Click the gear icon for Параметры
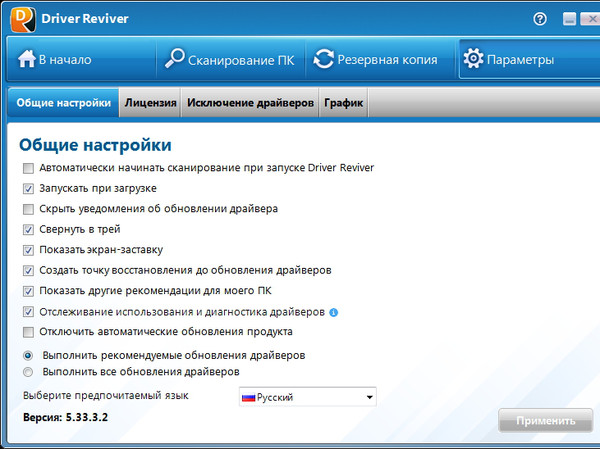Viewport: 600px width, 449px height. 473,59
